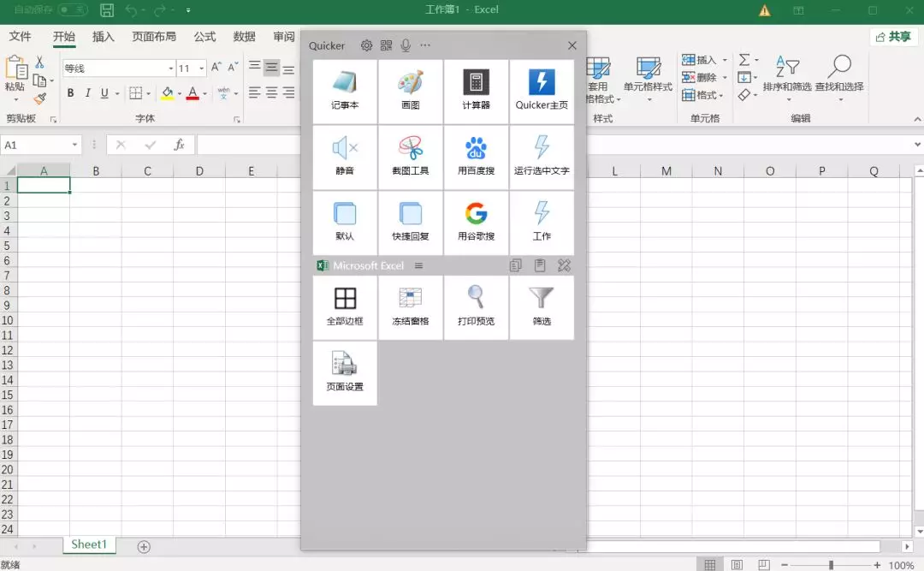The width and height of the screenshot is (924, 571).
Task: Toggle Underline formatting
Action: coord(104,92)
